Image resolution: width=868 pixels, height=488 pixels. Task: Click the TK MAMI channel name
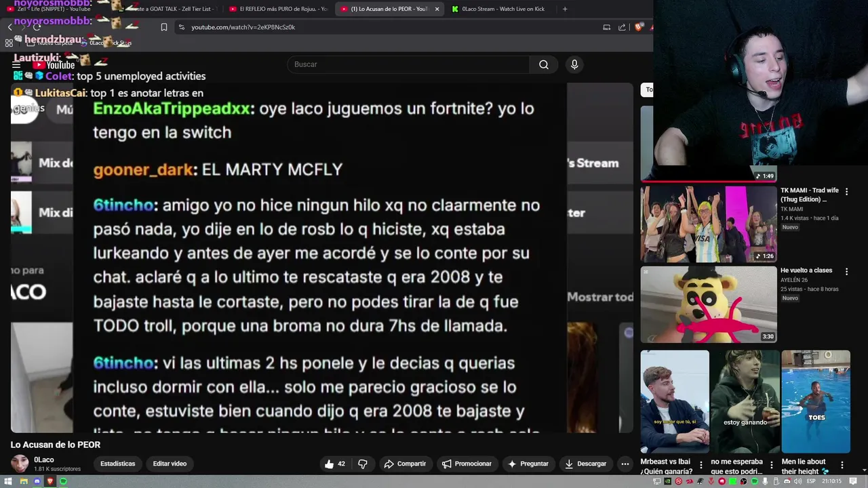point(791,209)
